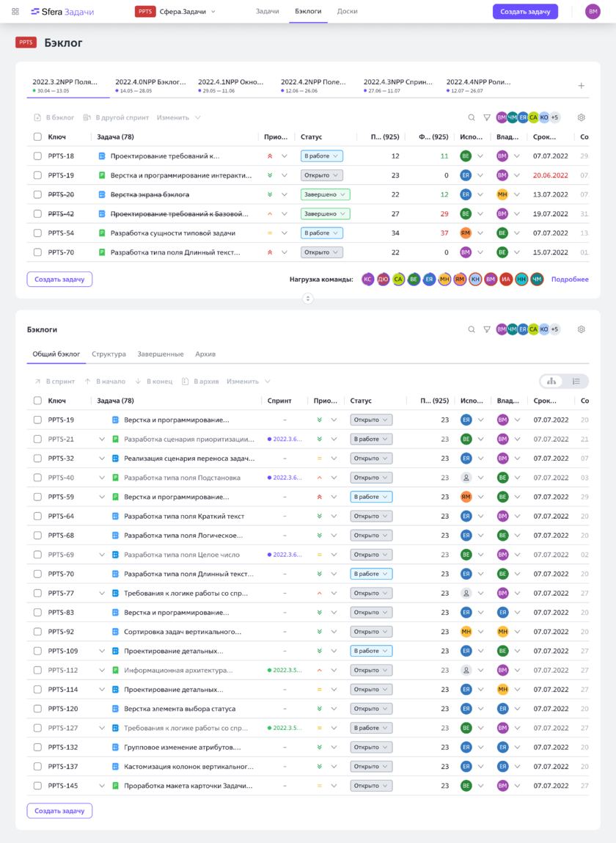Open status dropdown for PPTS-18 'В работе'
616x843 pixels.
click(321, 156)
